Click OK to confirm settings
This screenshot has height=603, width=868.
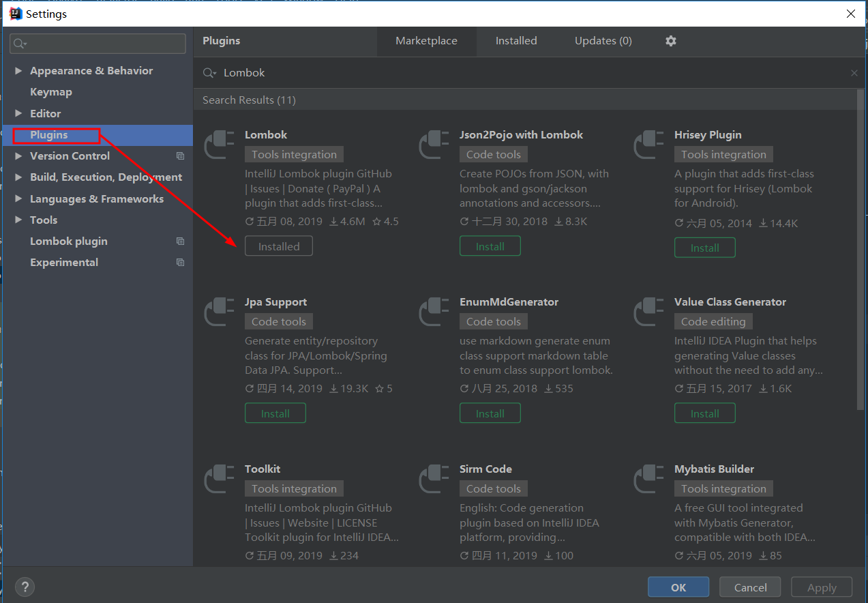point(678,587)
